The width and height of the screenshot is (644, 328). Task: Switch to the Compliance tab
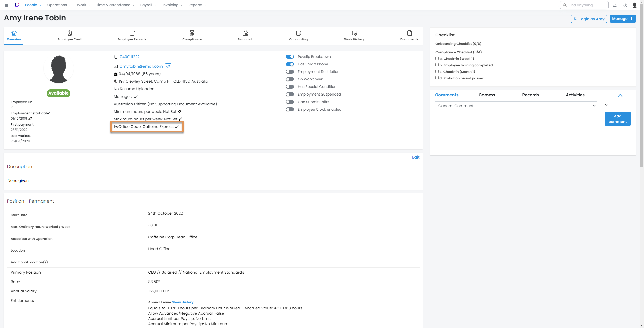(192, 36)
